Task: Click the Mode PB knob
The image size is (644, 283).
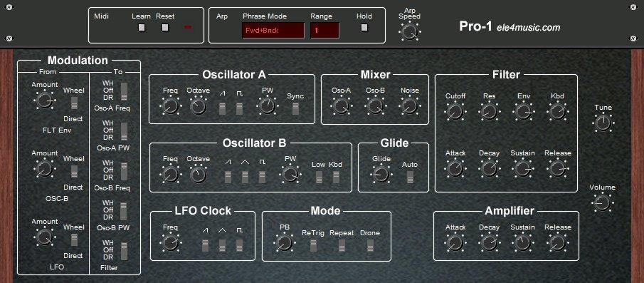Action: 285,242
